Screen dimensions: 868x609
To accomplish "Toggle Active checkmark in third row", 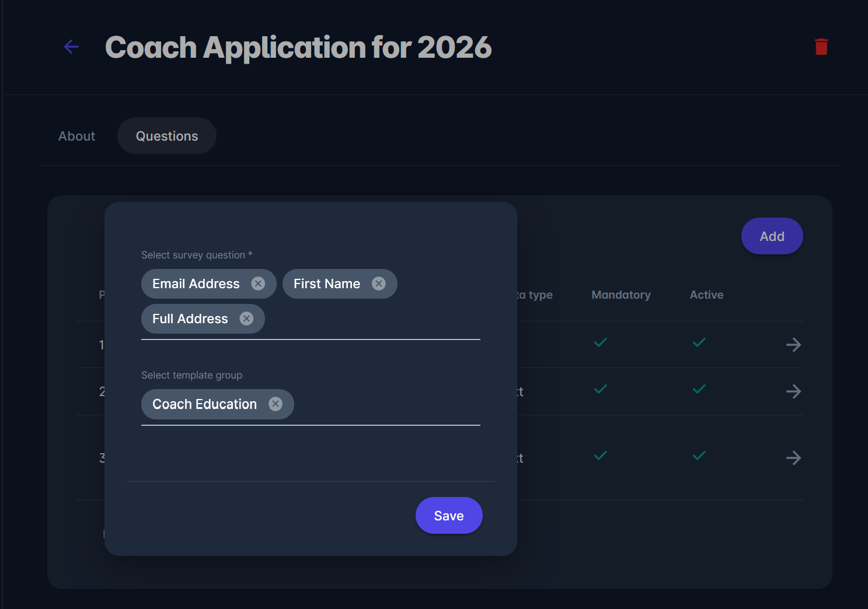I will pyautogui.click(x=699, y=456).
